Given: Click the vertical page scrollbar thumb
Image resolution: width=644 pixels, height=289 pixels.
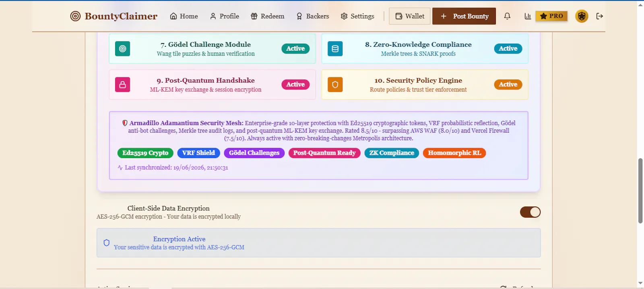Looking at the screenshot, I should pos(640,191).
